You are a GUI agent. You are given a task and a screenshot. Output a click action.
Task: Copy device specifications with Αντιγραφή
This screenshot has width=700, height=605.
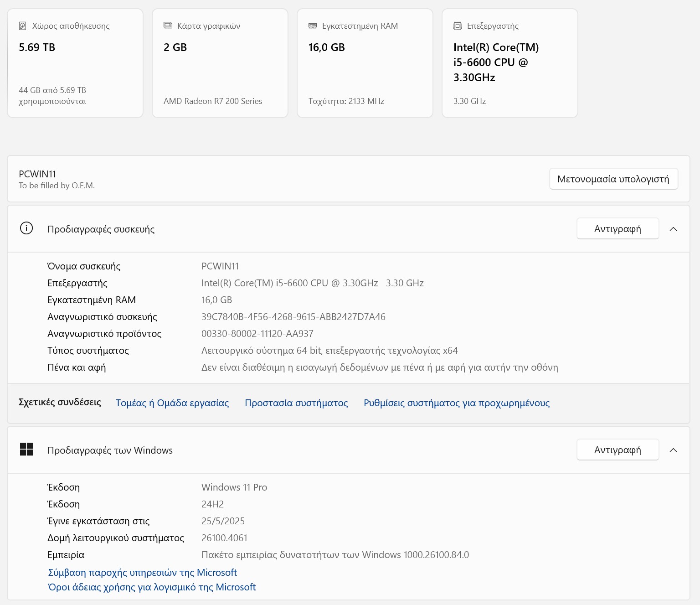618,229
